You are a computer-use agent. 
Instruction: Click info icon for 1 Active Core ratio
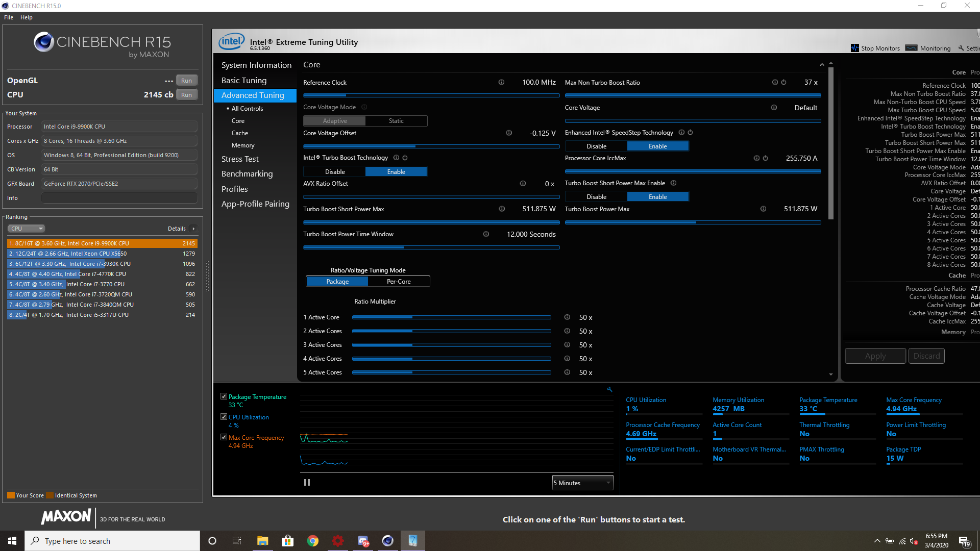(x=567, y=317)
